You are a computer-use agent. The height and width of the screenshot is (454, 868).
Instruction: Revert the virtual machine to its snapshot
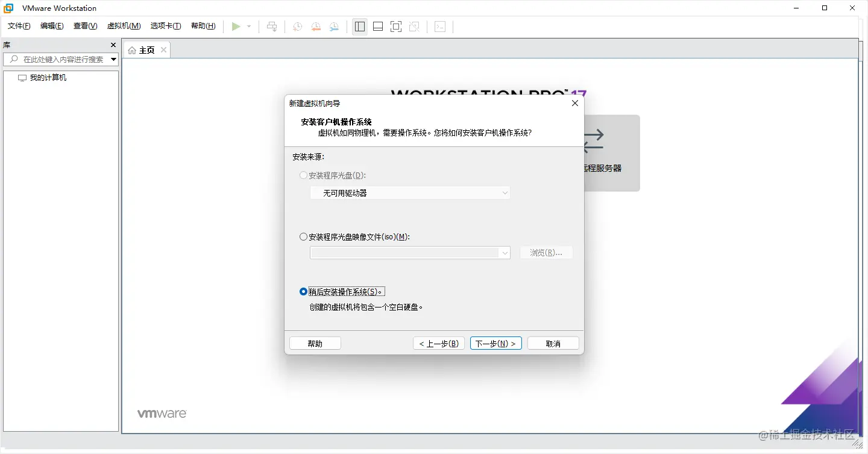[x=316, y=26]
